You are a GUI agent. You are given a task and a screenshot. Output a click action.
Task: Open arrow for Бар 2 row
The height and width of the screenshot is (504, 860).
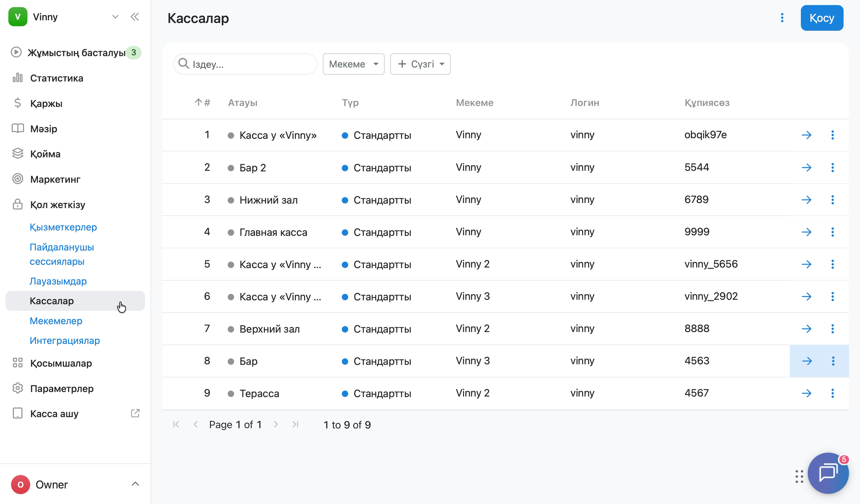[x=807, y=168]
